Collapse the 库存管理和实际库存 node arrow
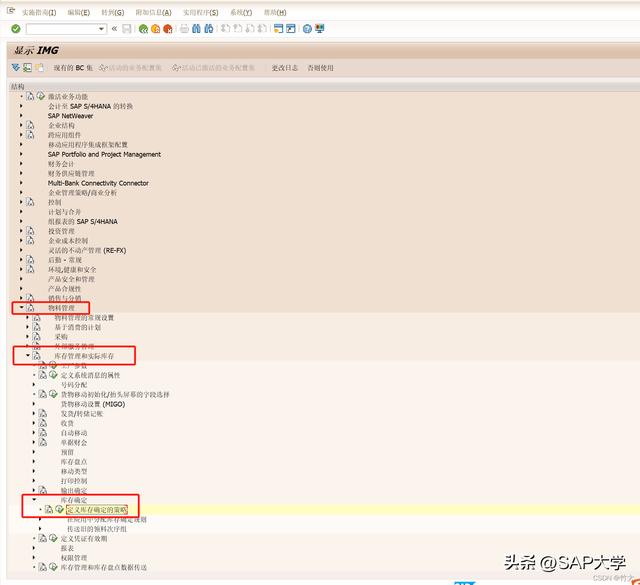Viewport: 640px width, 585px height. [28, 356]
